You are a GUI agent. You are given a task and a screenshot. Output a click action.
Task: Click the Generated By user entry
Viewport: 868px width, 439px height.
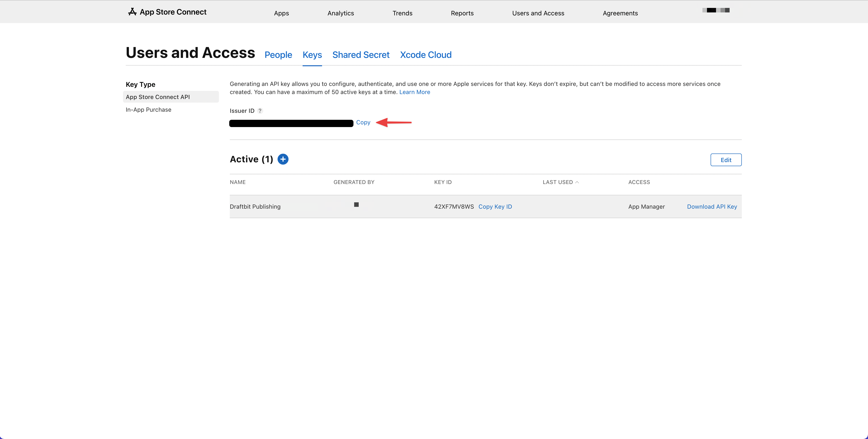356,205
